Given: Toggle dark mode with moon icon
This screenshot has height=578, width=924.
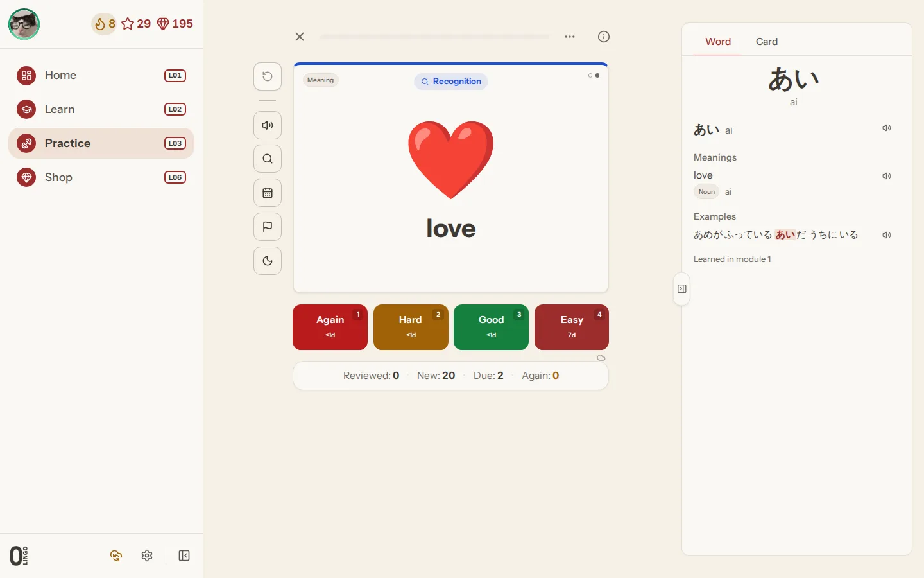Looking at the screenshot, I should click(x=268, y=261).
